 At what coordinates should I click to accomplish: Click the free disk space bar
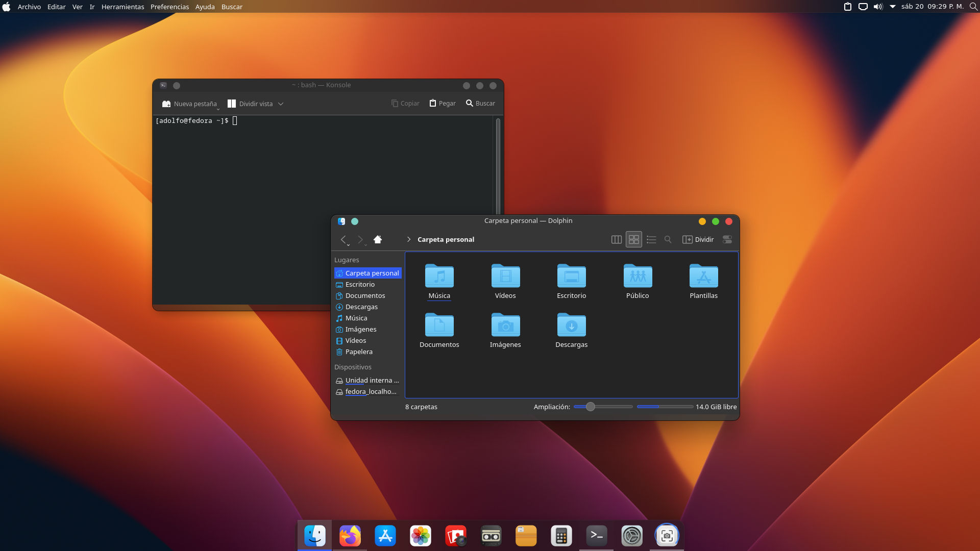tap(665, 407)
